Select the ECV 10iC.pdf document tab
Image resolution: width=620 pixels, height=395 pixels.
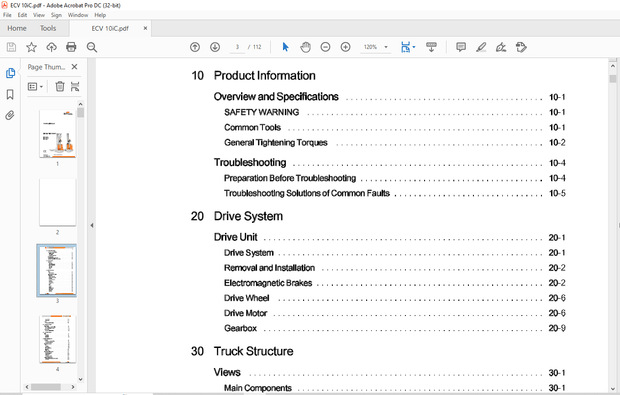coord(110,28)
